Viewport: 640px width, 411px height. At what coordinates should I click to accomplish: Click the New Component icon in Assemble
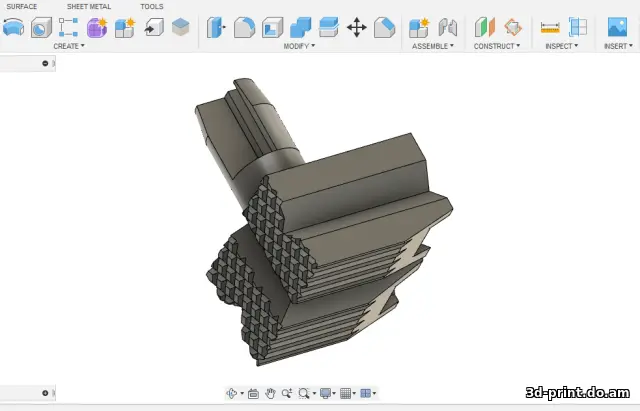(x=419, y=28)
